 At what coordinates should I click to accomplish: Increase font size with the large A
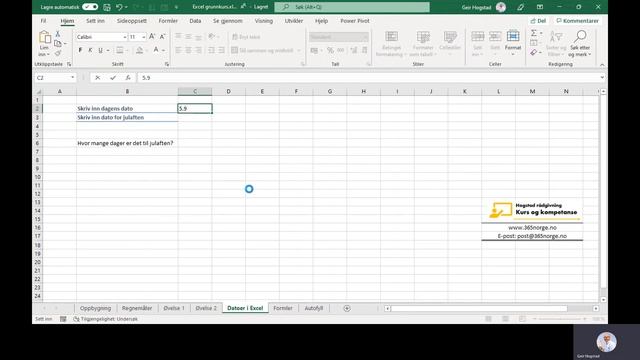[x=152, y=37]
